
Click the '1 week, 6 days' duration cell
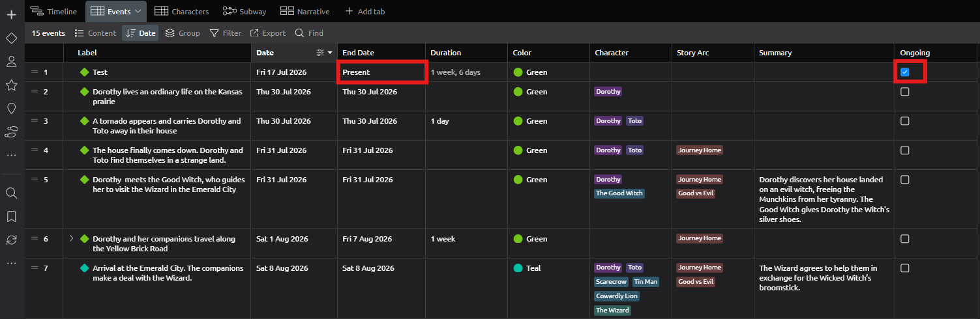[x=466, y=72]
